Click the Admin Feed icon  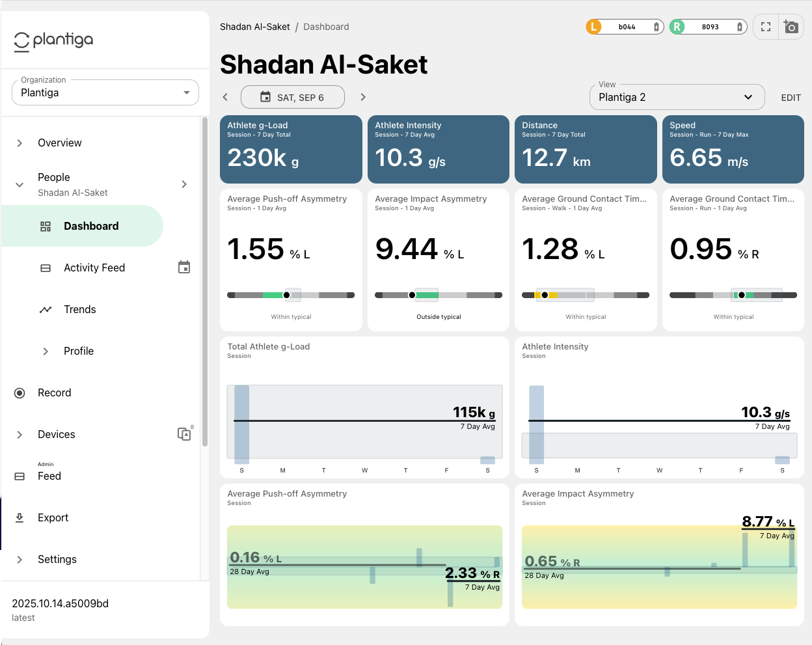tap(20, 476)
